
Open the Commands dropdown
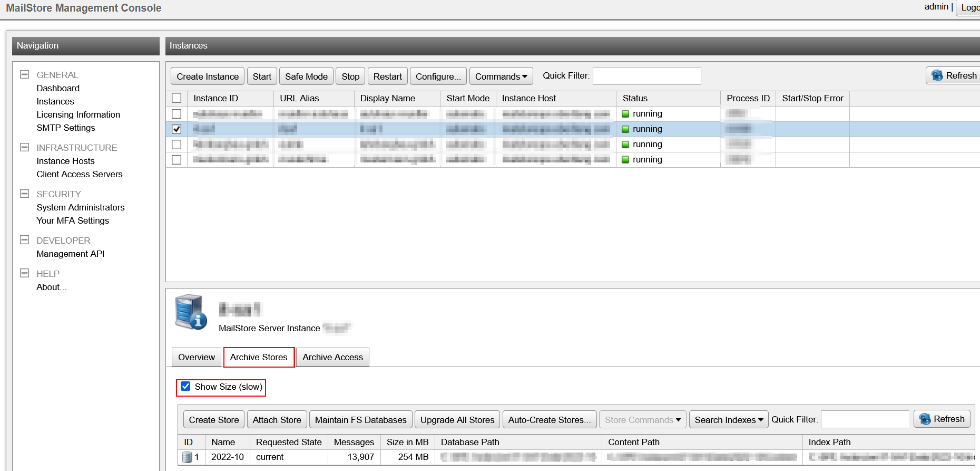click(x=501, y=76)
